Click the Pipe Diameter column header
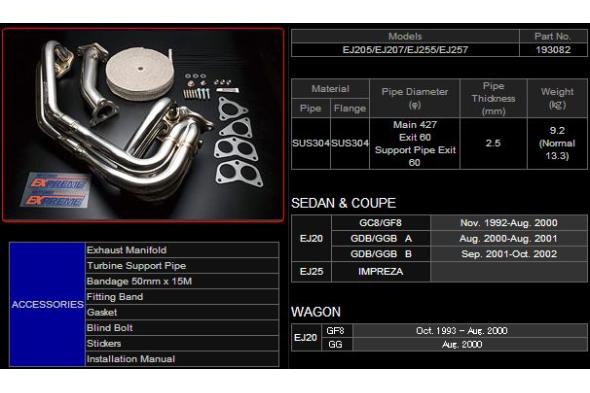Image resolution: width=590 pixels, height=393 pixels. coord(415,98)
